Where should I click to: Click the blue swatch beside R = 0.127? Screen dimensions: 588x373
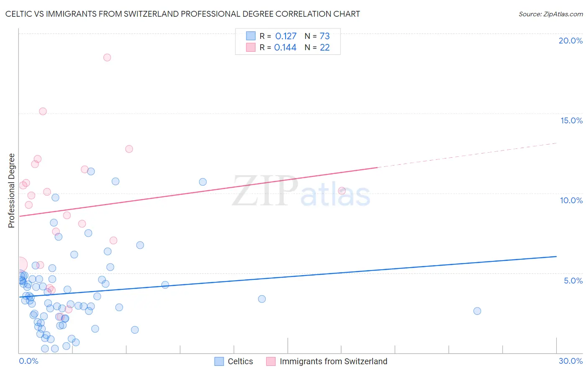pos(251,36)
